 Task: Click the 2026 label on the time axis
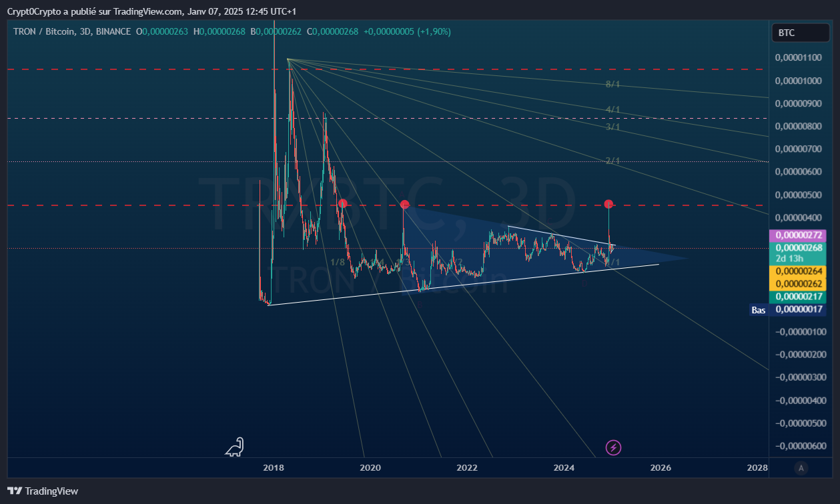[661, 468]
